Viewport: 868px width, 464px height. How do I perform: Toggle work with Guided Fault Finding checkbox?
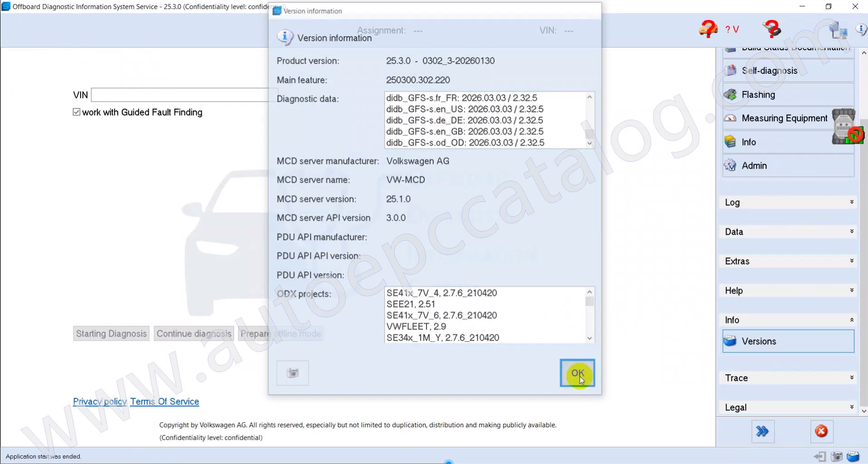point(77,112)
